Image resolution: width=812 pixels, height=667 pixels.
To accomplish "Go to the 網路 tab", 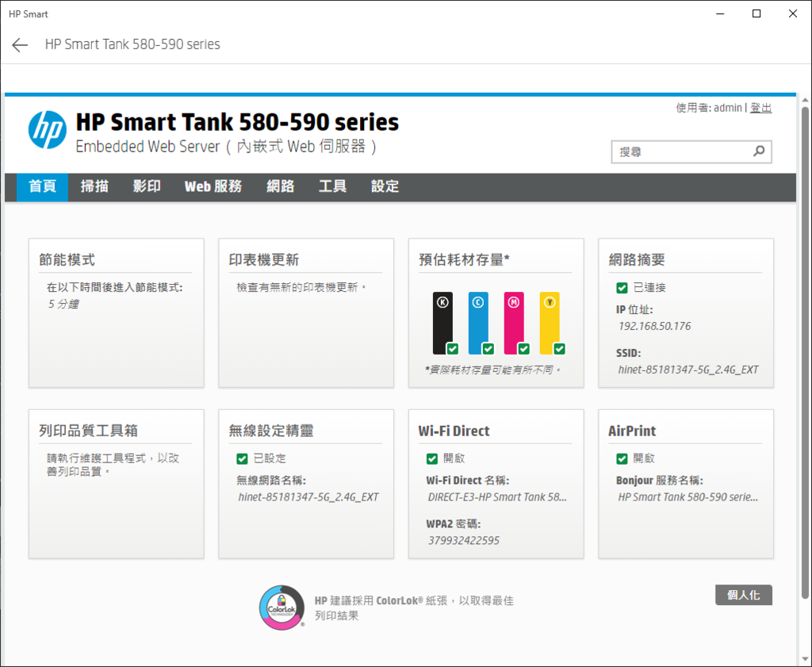I will pos(280,186).
